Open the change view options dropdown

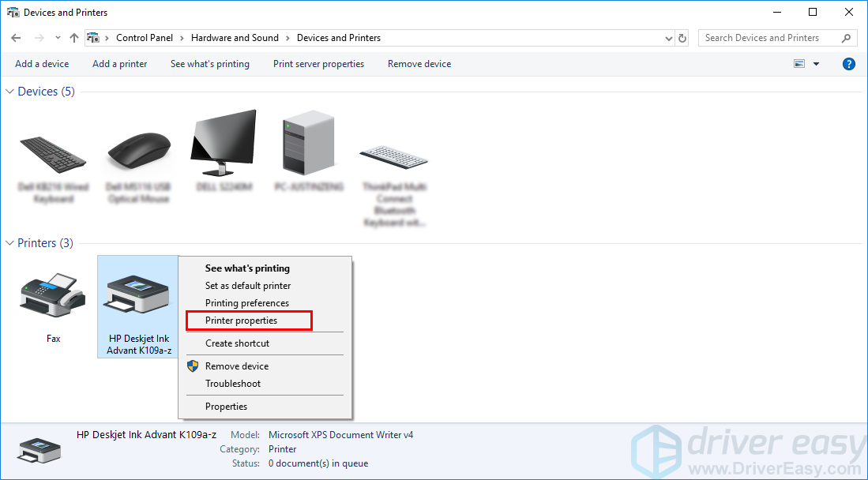point(817,64)
